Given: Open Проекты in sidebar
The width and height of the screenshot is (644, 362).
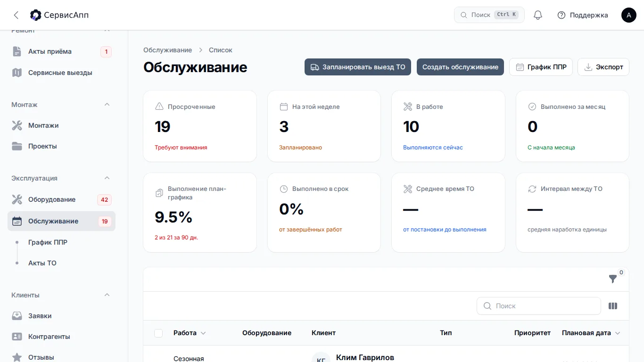Looking at the screenshot, I should click(61, 146).
